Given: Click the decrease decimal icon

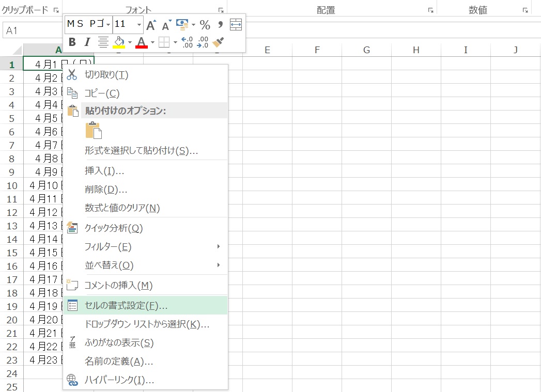Looking at the screenshot, I should [203, 42].
